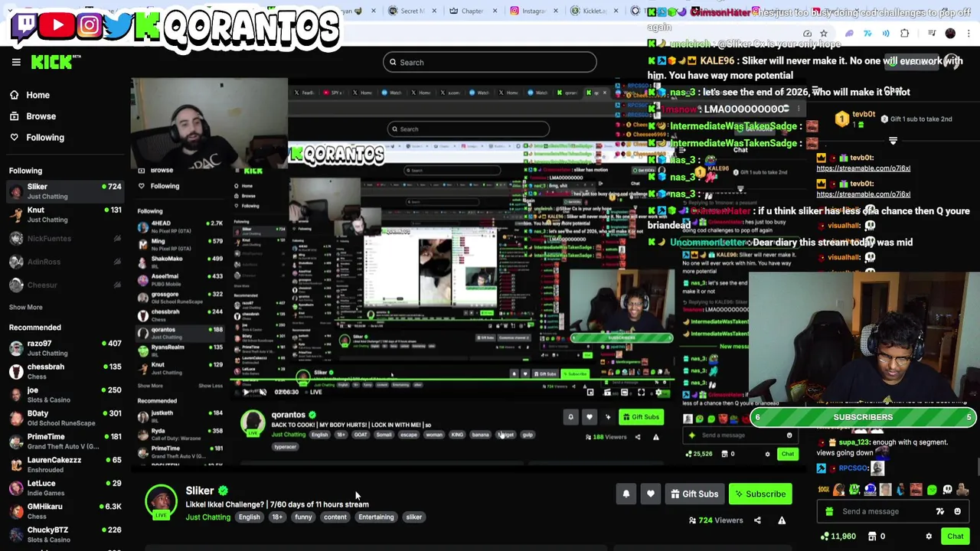Open recommended channel B0aty
Screen dimensions: 980x551
(x=65, y=418)
